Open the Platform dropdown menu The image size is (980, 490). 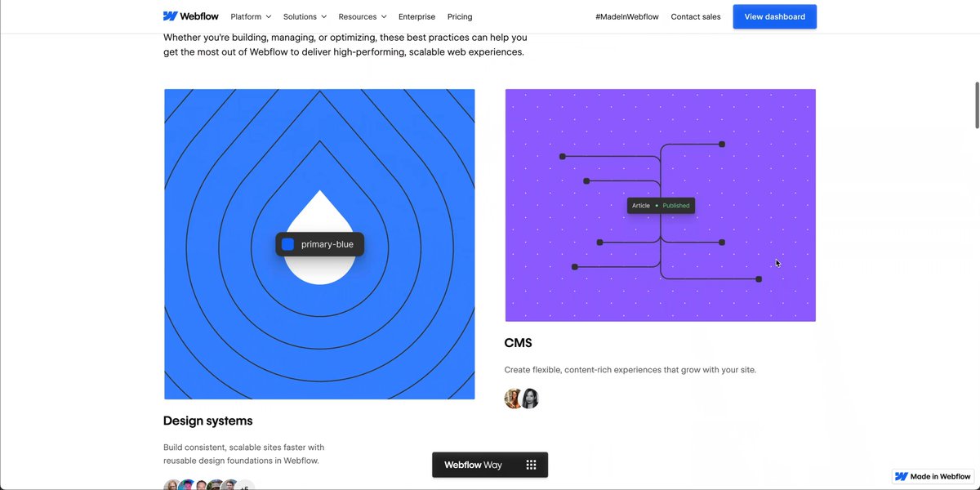251,16
